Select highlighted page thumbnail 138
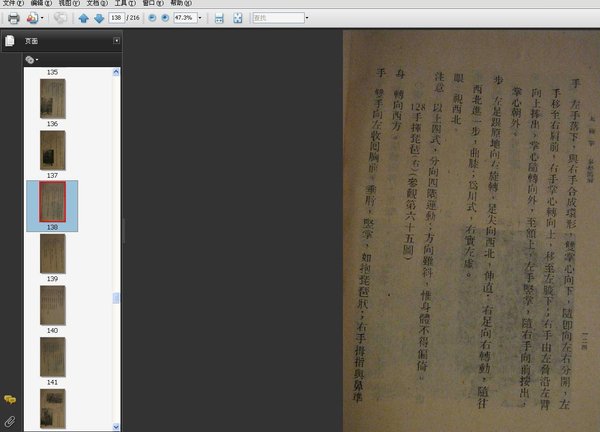 (52, 202)
